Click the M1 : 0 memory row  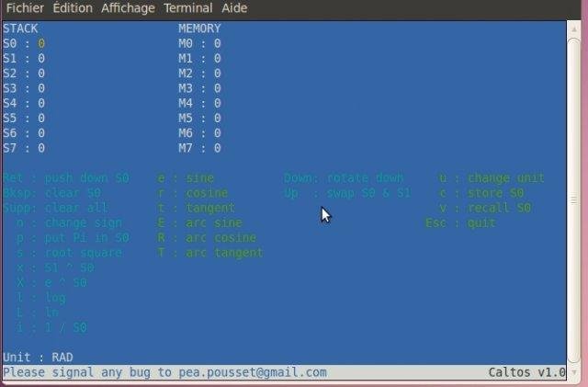pos(200,59)
